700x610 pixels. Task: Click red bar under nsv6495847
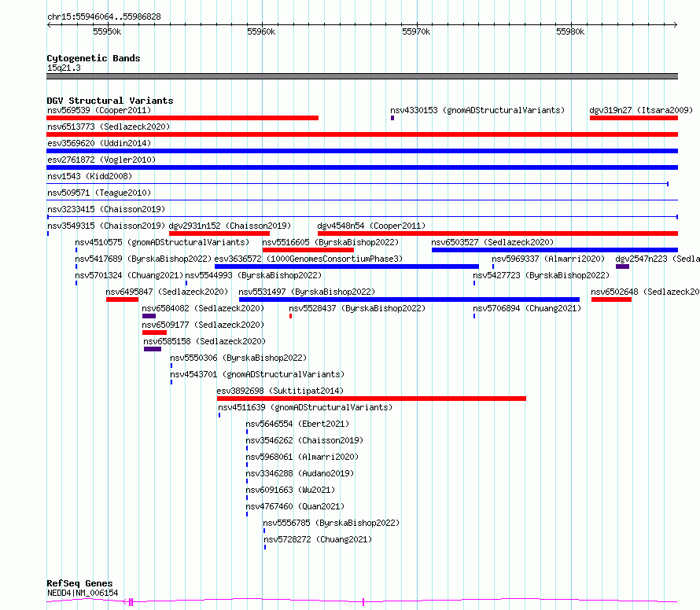[123, 299]
